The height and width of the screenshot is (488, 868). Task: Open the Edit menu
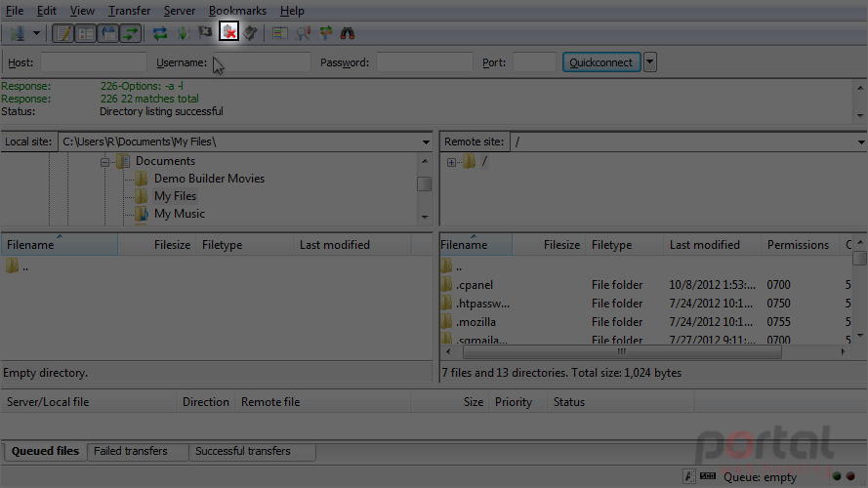[x=47, y=11]
